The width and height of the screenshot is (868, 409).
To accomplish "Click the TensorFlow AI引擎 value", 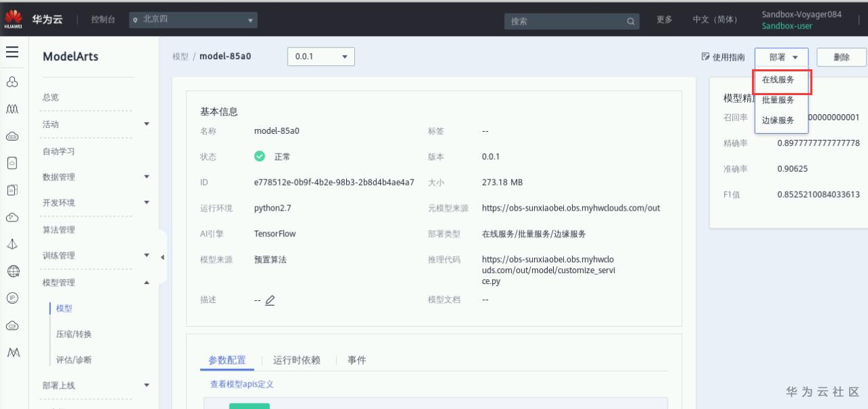I will pos(275,234).
